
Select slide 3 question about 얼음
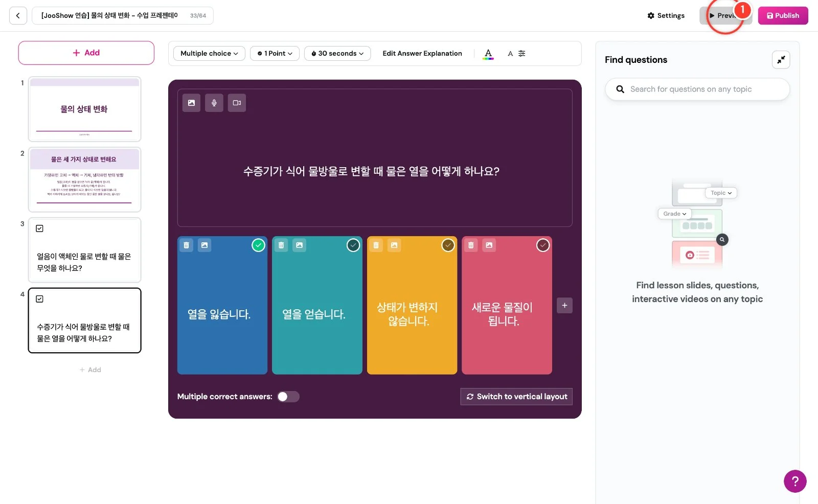coord(85,250)
